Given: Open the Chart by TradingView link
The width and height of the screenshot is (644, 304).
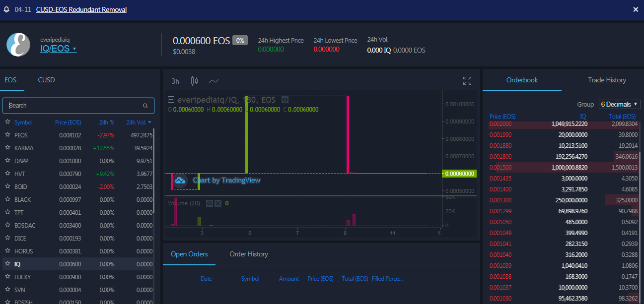Looking at the screenshot, I should [x=226, y=181].
